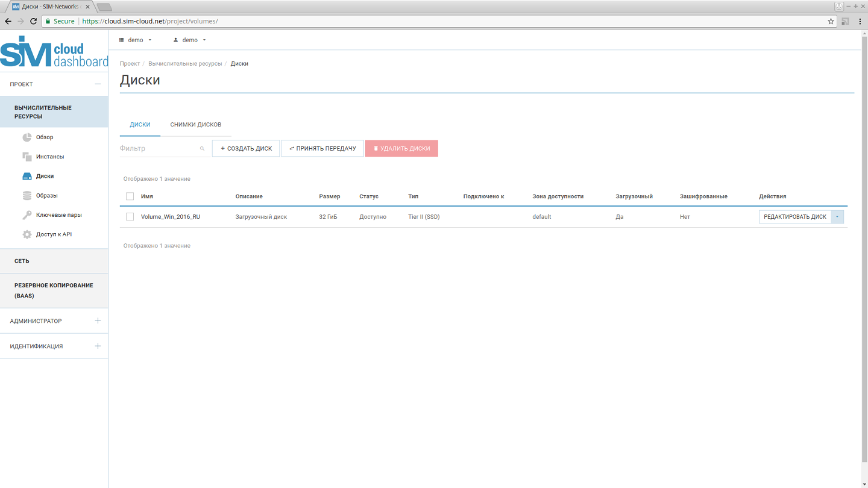Click the Secure padlock in the address bar
Viewport: 868px width, 488px height.
(x=48, y=21)
